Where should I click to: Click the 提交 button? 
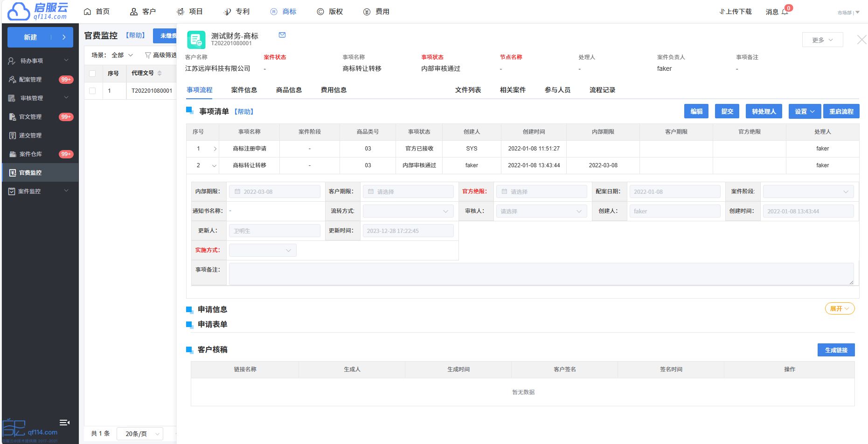[727, 111]
